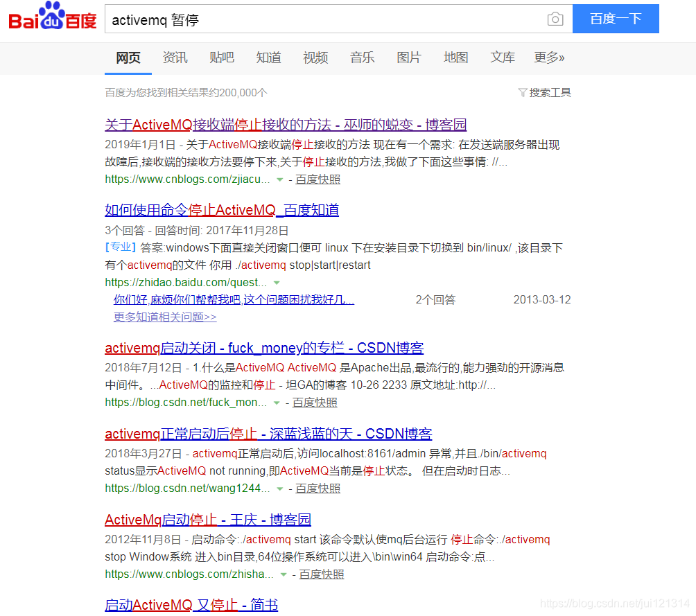Click URL https://blog.csdn.net/wang1244...
The width and height of the screenshot is (696, 616).
click(187, 489)
